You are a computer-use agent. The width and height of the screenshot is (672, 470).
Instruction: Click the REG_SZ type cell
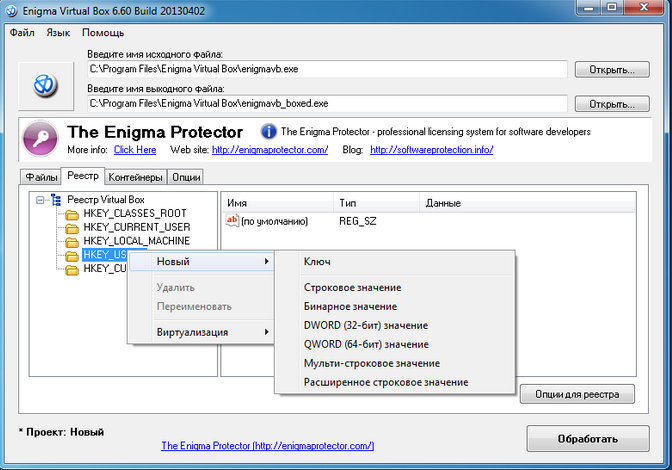pos(357,221)
